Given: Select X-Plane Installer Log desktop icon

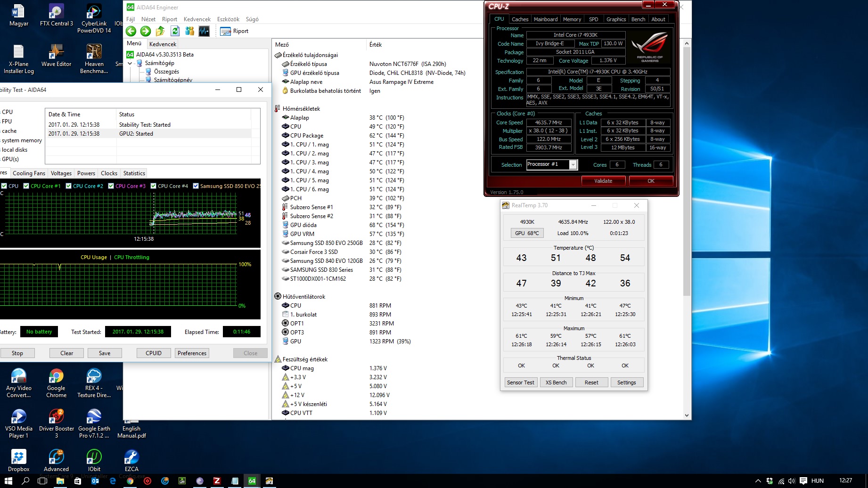Looking at the screenshot, I should pos(18,59).
